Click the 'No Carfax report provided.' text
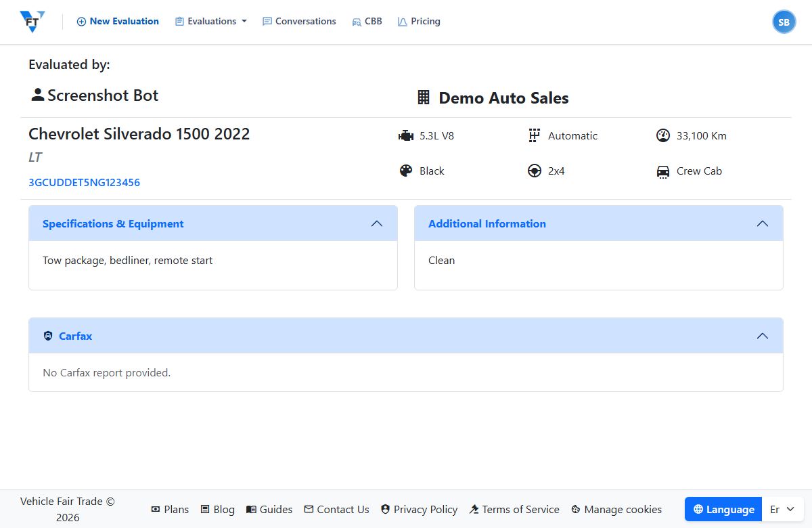Viewport: 812px width, 528px height. [106, 373]
